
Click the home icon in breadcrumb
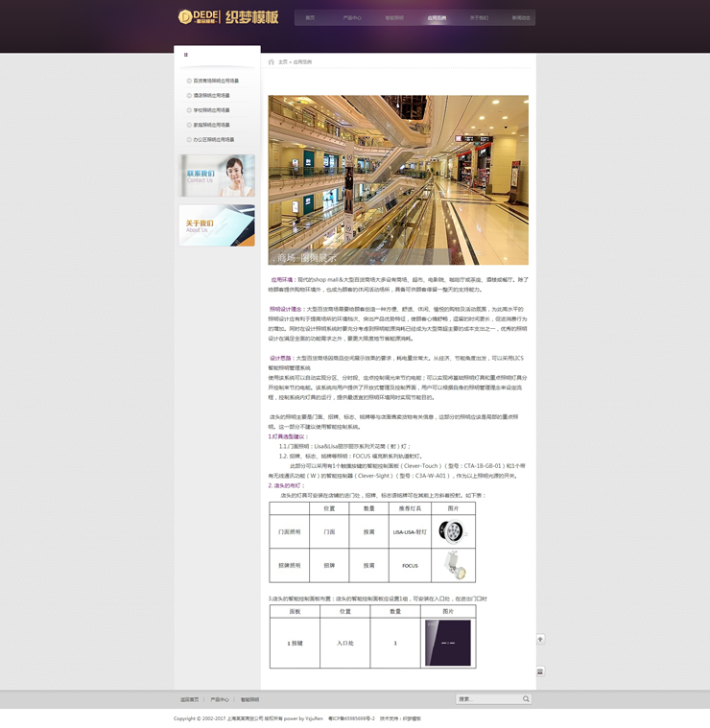coord(272,61)
